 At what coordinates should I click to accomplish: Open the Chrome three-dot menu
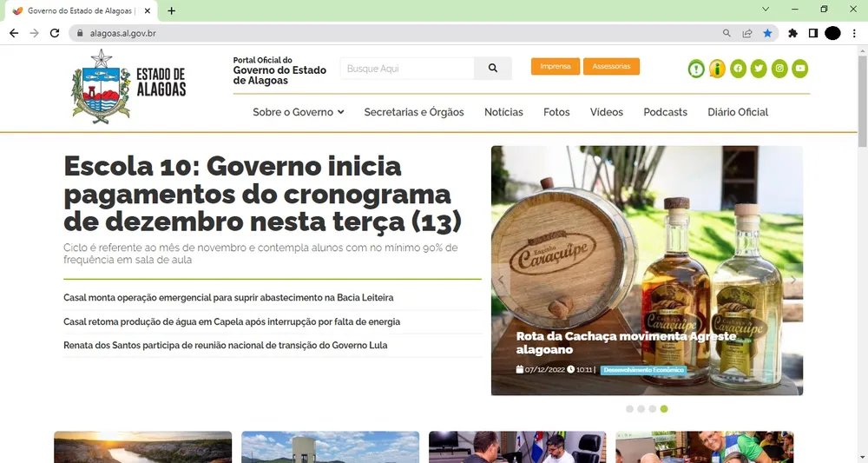[x=854, y=33]
